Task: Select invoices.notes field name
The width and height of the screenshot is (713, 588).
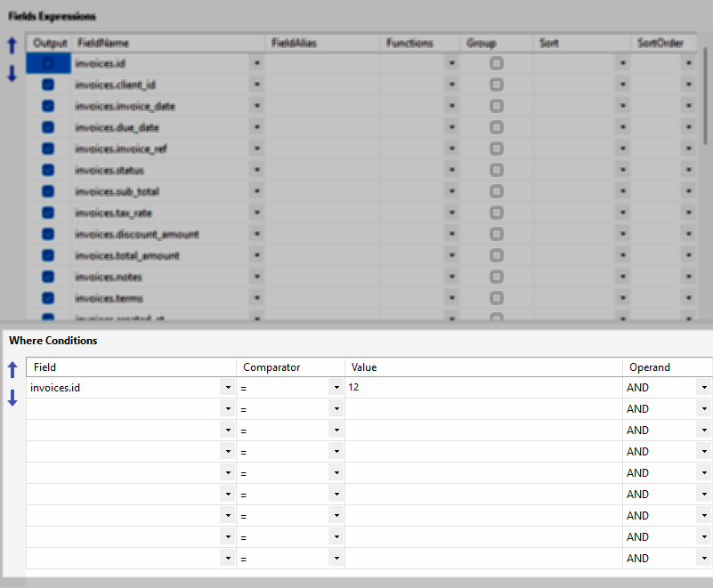Action: pos(109,277)
